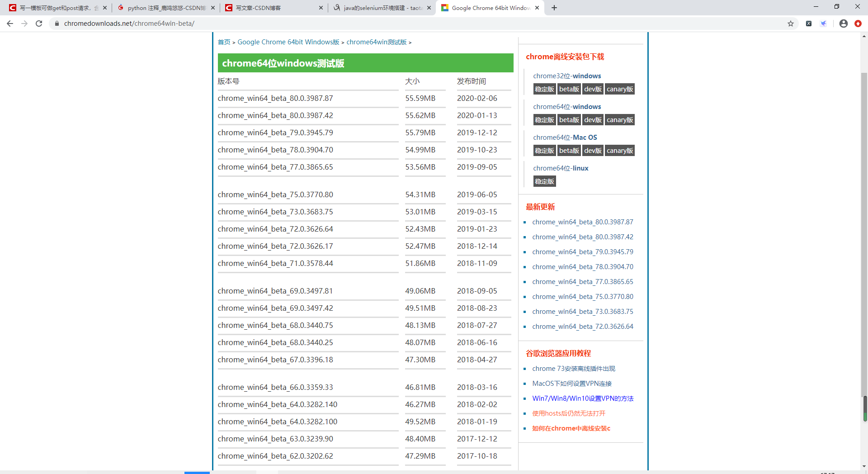Switch to the python 注释 CSDN tab
The image size is (868, 474).
pyautogui.click(x=165, y=8)
